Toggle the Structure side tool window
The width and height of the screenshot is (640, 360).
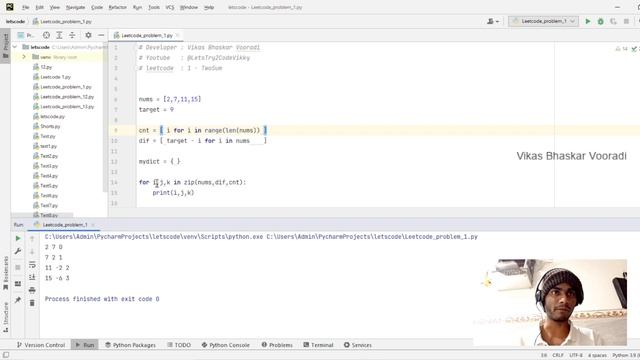(5, 317)
